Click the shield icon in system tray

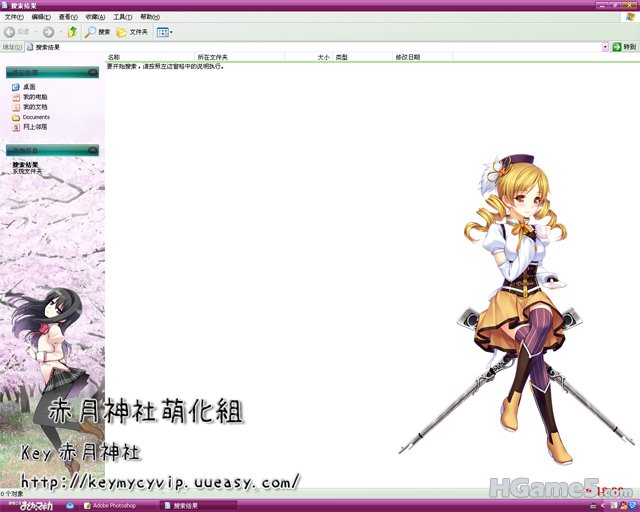pos(632,506)
